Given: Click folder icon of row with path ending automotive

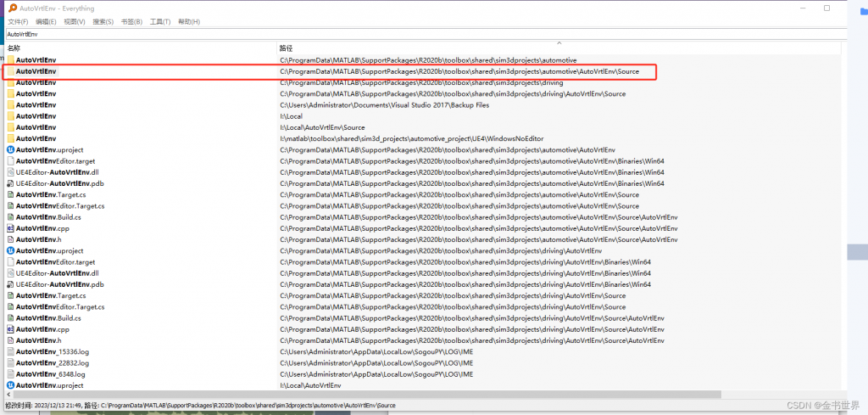Looking at the screenshot, I should point(11,60).
